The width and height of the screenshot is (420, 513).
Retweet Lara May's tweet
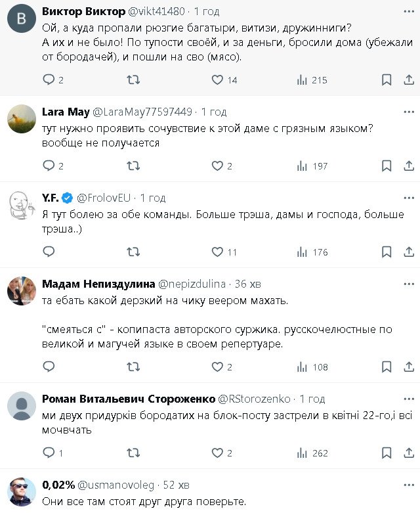(x=133, y=166)
